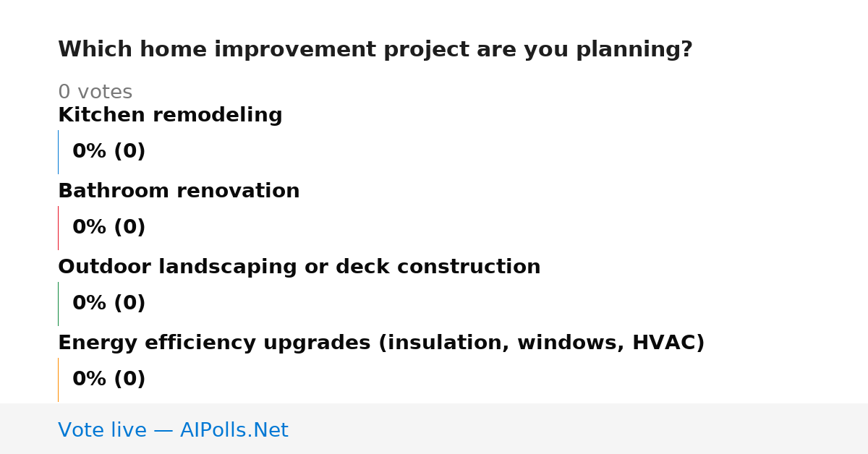Click the gray footer banner area

434,429
